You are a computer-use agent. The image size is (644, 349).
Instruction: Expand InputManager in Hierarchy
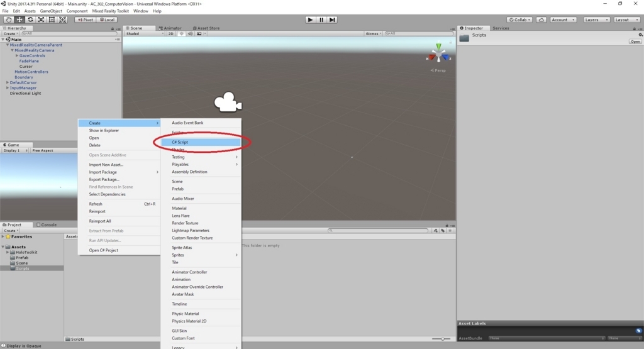8,88
